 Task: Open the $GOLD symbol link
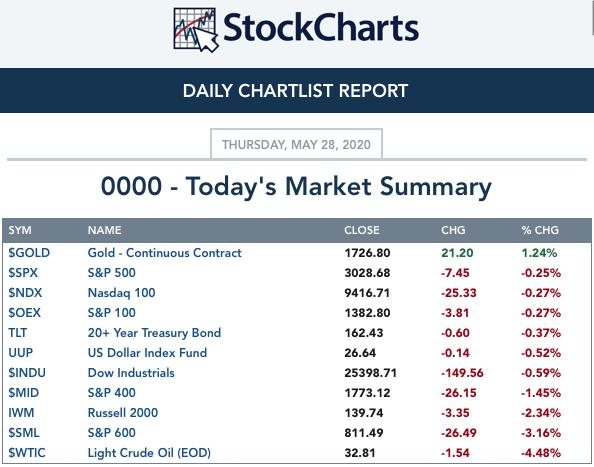pyautogui.click(x=29, y=253)
